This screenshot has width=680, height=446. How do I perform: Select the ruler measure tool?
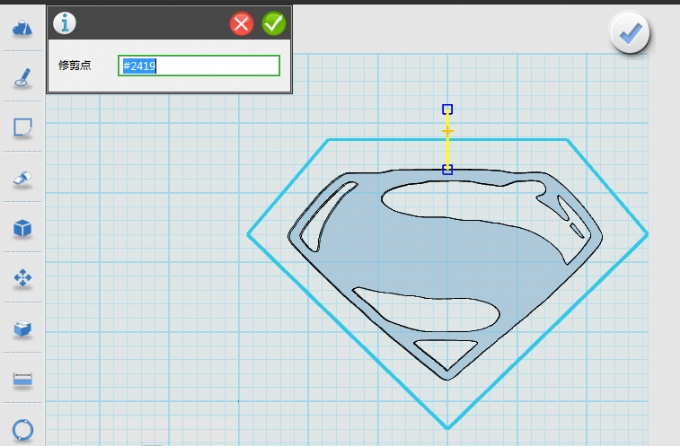pyautogui.click(x=23, y=379)
